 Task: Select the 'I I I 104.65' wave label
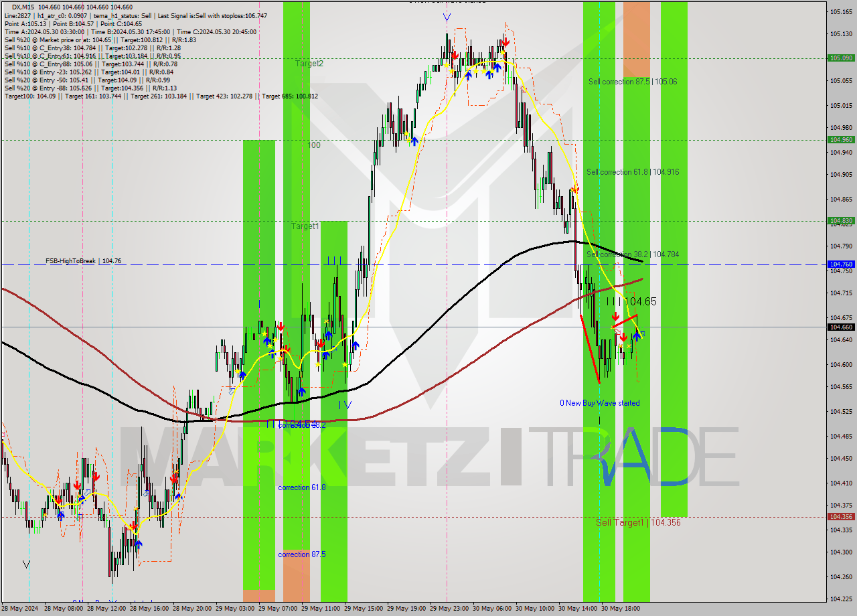pyautogui.click(x=631, y=302)
